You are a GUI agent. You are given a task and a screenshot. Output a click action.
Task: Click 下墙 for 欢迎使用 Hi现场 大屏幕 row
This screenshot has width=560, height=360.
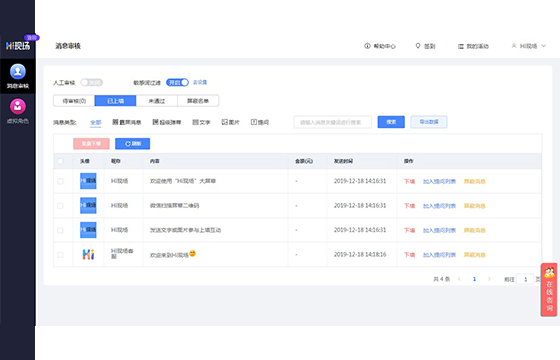point(409,181)
